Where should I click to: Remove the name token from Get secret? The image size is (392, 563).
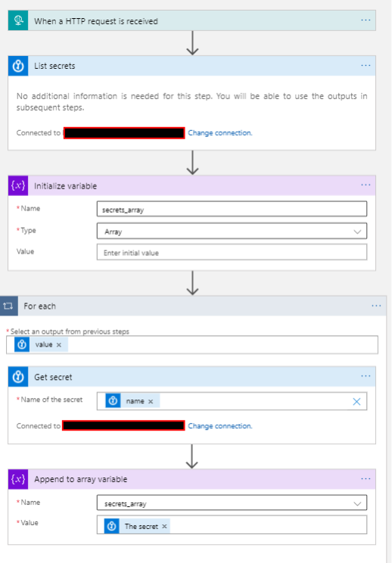[151, 401]
